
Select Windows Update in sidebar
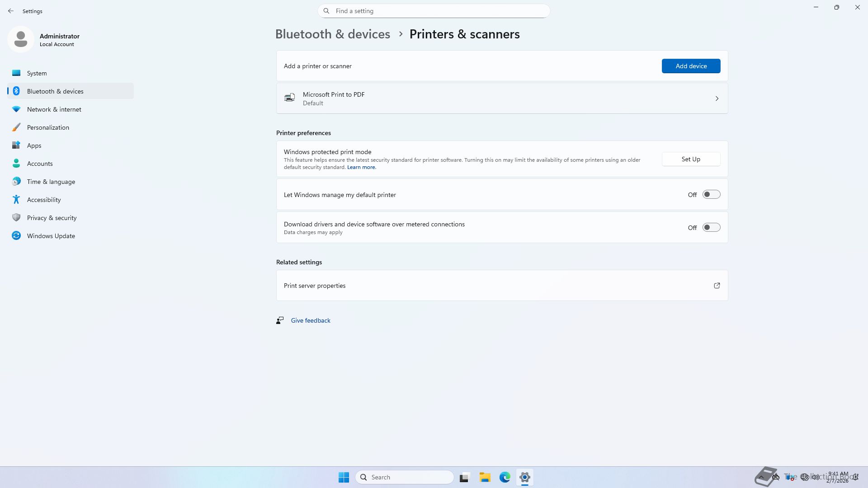pos(51,236)
